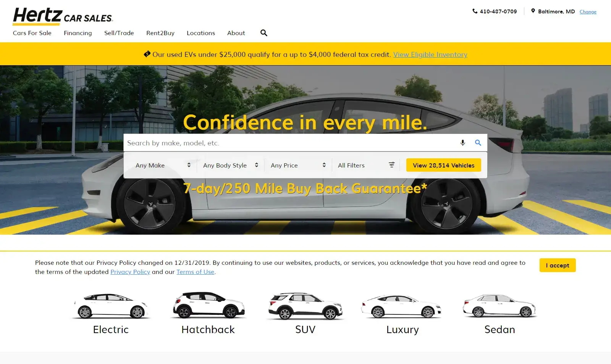Open the About menu

point(236,33)
